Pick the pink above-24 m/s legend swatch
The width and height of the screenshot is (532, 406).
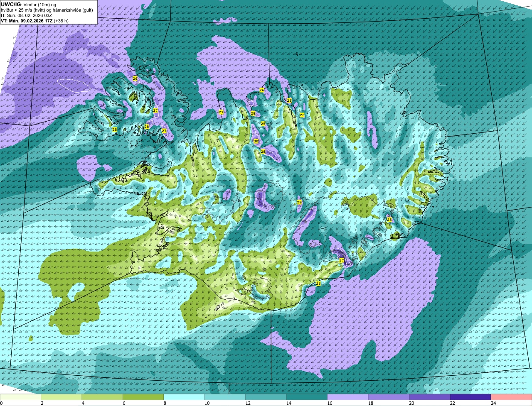pos(512,397)
